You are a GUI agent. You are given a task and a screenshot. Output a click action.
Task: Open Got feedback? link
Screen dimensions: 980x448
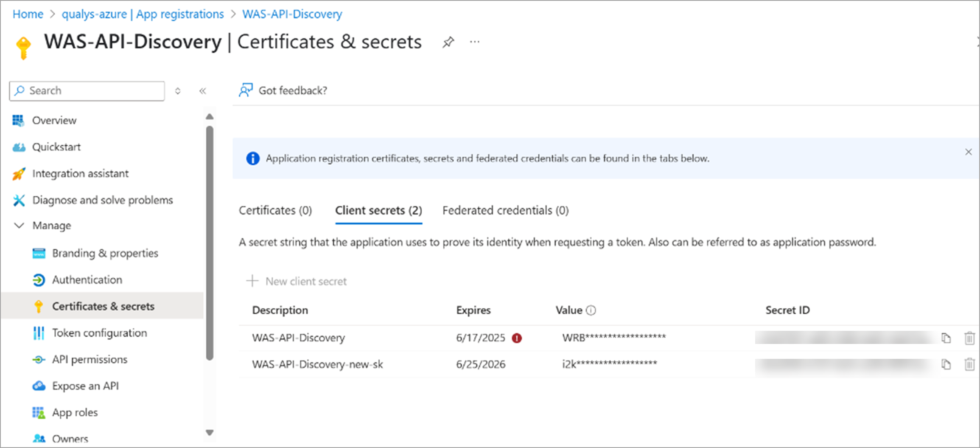point(283,90)
